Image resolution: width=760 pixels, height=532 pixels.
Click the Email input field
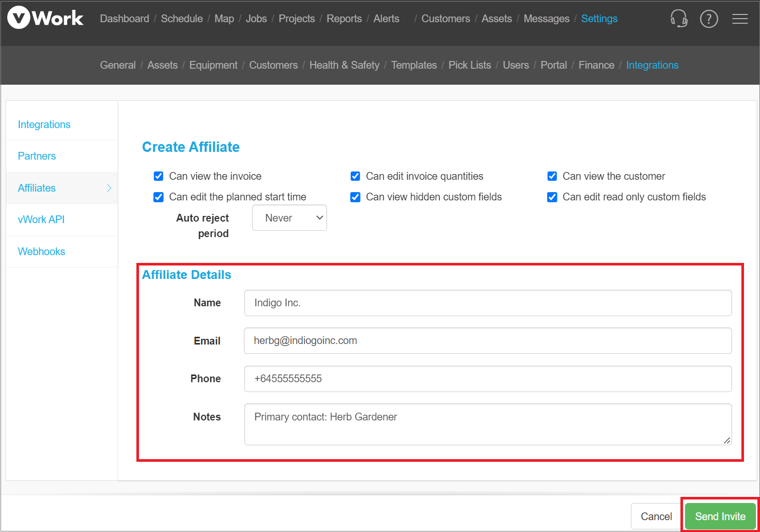[x=488, y=341]
